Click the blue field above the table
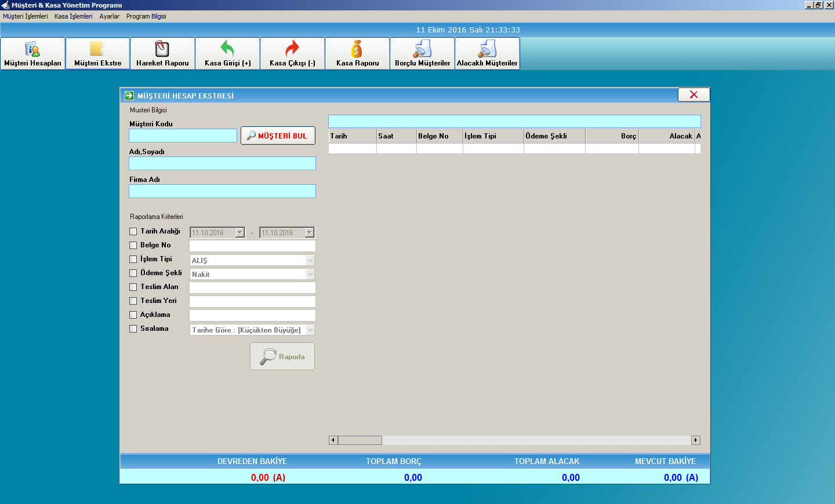The height and width of the screenshot is (504, 835). pyautogui.click(x=514, y=121)
